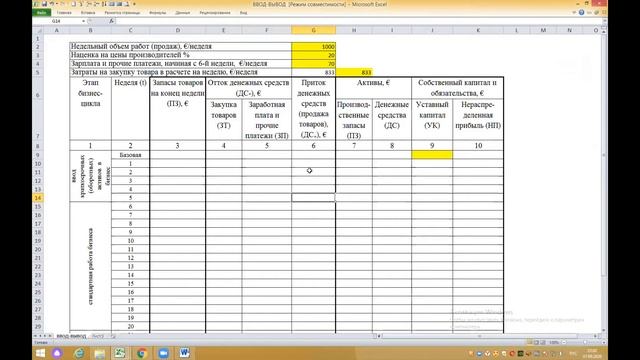This screenshot has height=360, width=640.
Task: Select row 14 header
Action: [38, 198]
